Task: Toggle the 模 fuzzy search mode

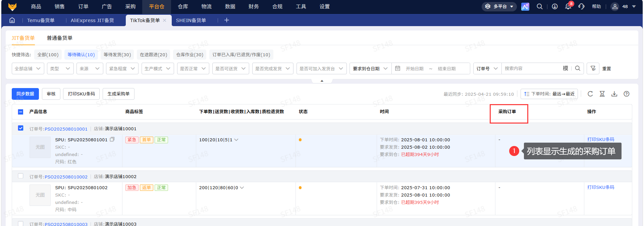Action: click(566, 68)
